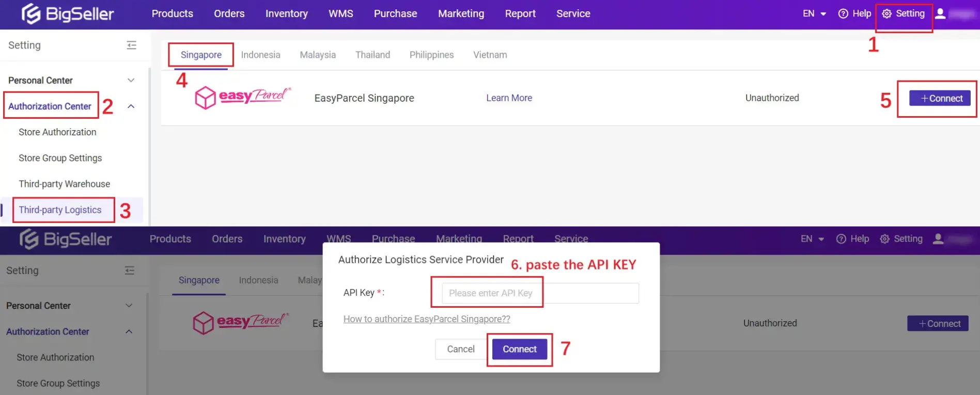Open the Learn More link for EasyParcel
The height and width of the screenshot is (395, 980).
coord(509,98)
